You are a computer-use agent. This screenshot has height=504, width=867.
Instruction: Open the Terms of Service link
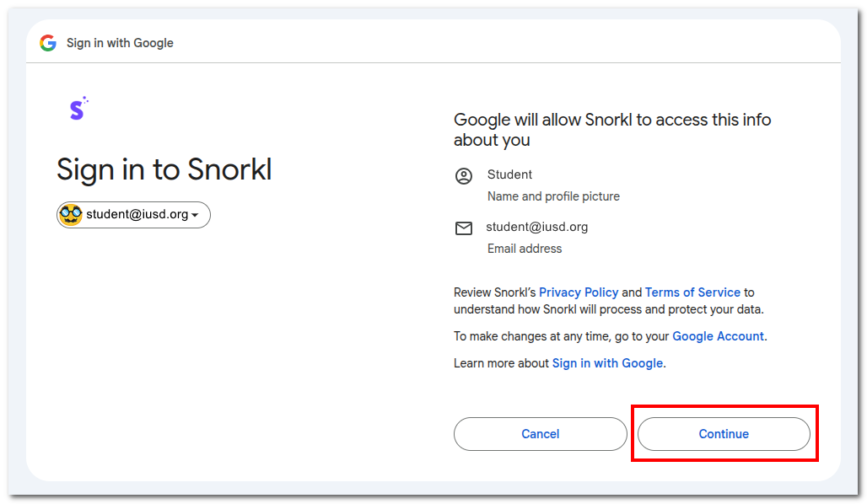pos(692,292)
